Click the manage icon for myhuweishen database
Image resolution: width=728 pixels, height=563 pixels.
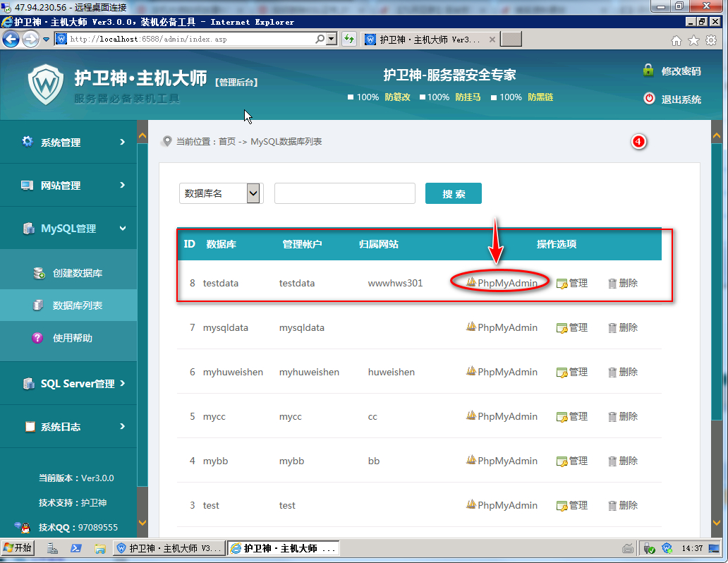pos(562,373)
